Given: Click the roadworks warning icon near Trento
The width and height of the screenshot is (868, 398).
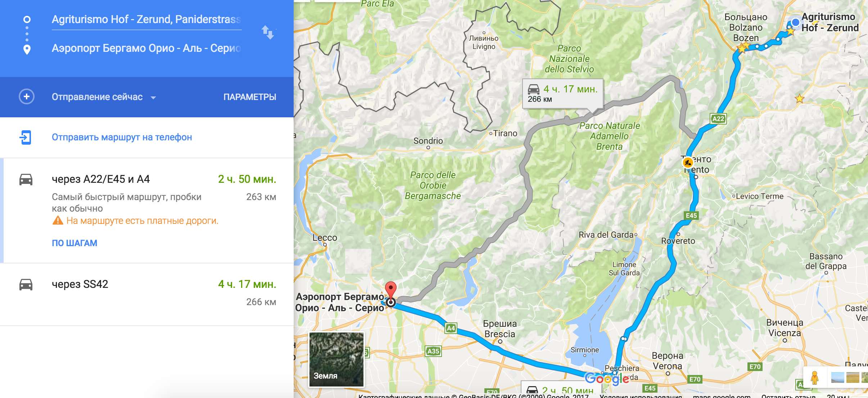Looking at the screenshot, I should [688, 163].
